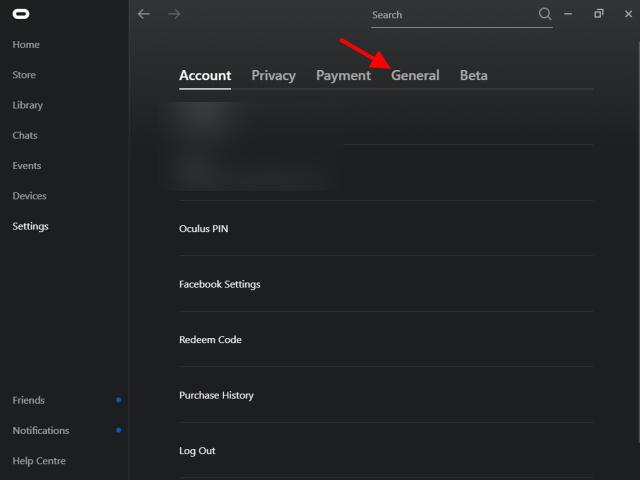Restore the window using the title bar icon
The image size is (640, 480).
click(x=598, y=14)
